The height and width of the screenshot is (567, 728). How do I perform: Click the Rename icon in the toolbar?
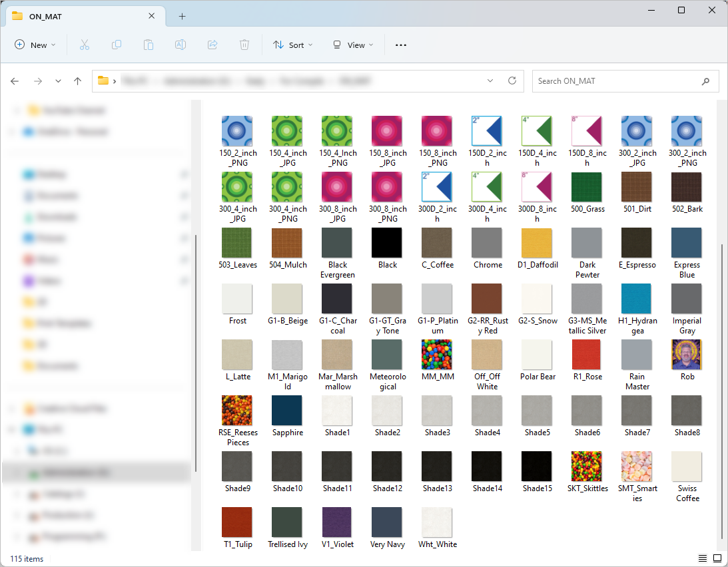click(x=180, y=45)
